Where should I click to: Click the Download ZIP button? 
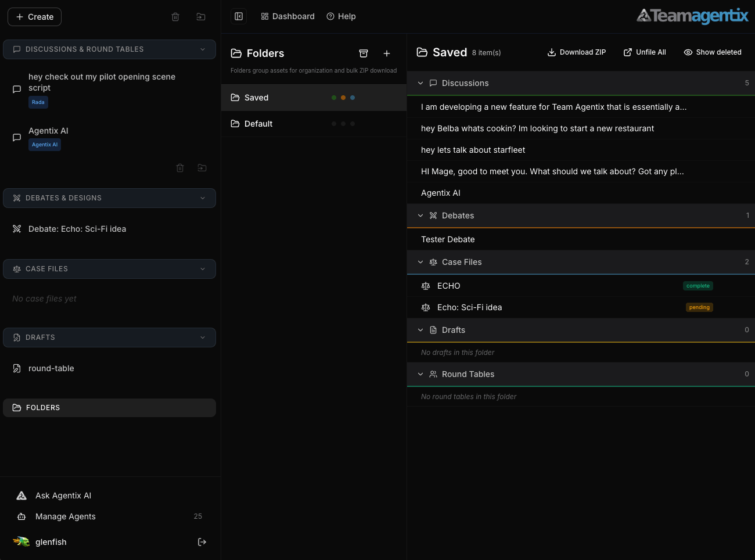coord(577,52)
